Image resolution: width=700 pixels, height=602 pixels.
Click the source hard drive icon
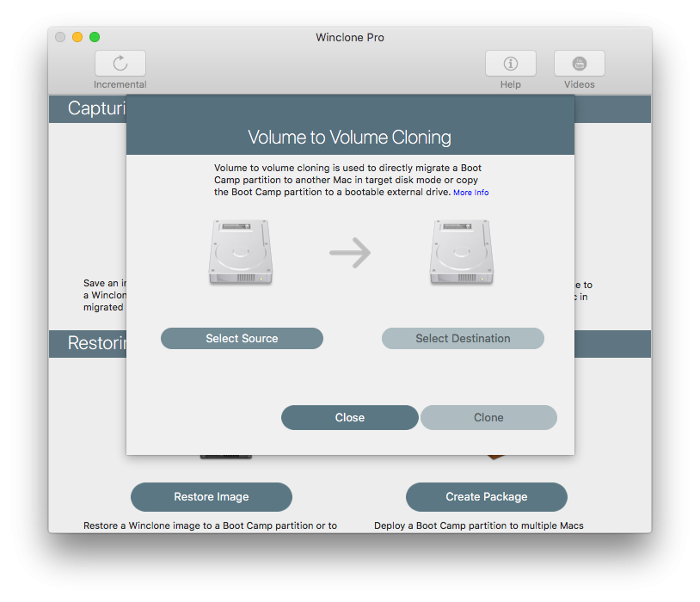coord(241,252)
